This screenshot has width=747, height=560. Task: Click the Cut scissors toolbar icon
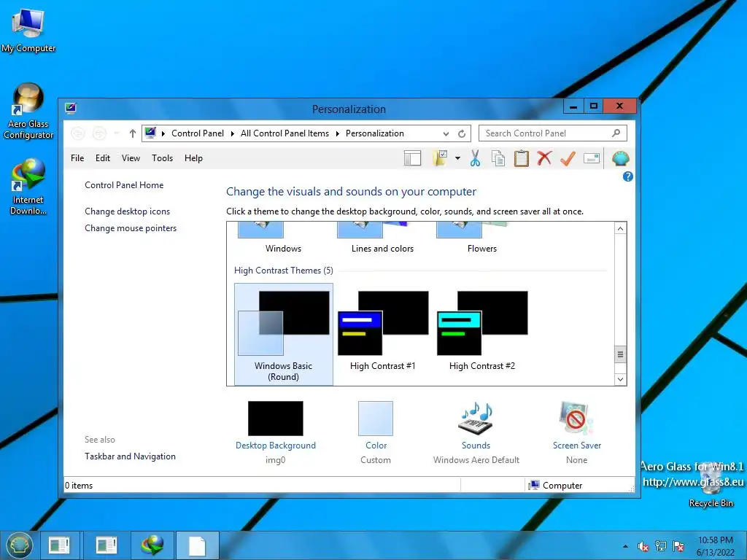474,158
